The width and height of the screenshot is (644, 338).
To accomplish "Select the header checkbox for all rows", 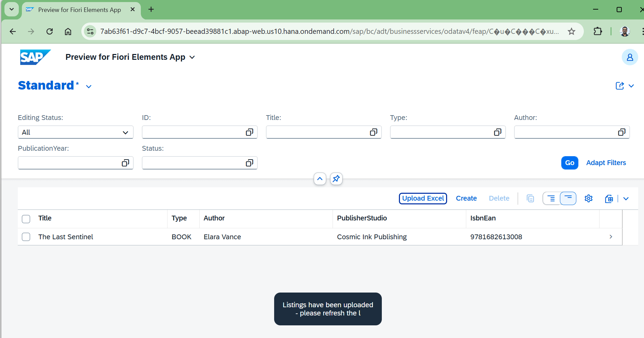I will coord(26,219).
